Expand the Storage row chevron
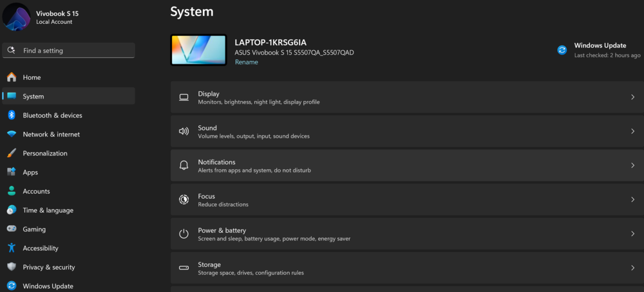Image resolution: width=644 pixels, height=292 pixels. (x=632, y=268)
